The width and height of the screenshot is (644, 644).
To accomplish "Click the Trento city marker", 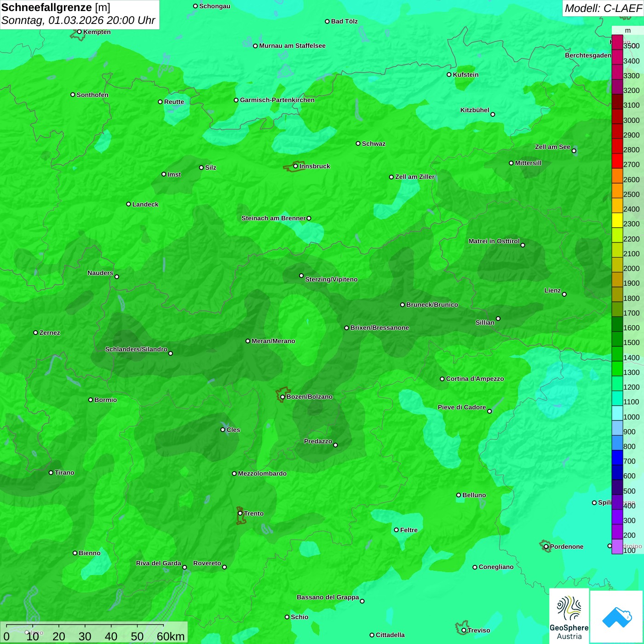I will tap(240, 513).
